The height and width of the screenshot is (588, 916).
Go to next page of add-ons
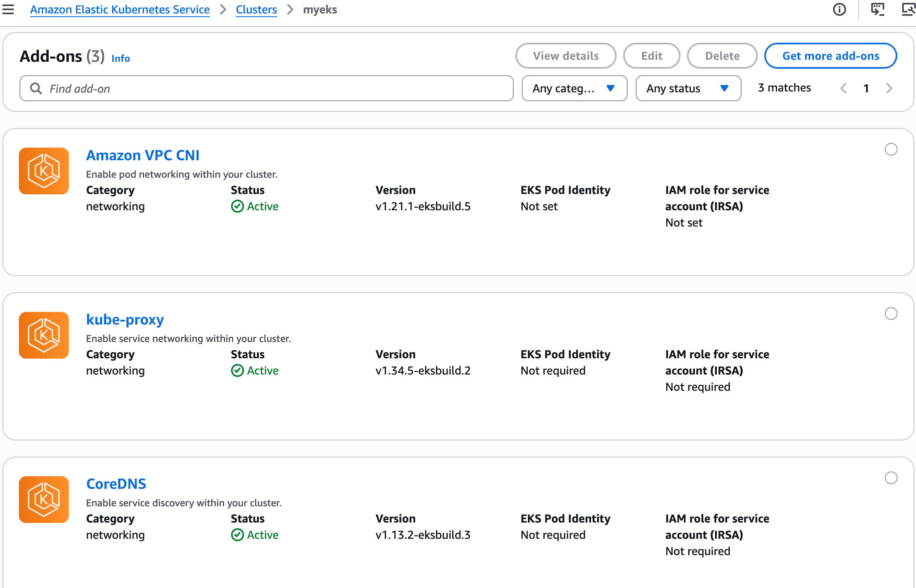click(889, 88)
